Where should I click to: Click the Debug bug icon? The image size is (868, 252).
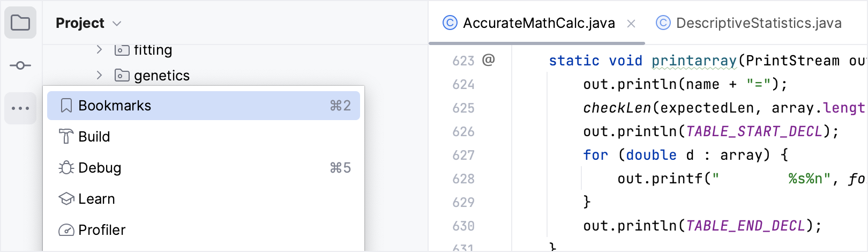(x=66, y=168)
